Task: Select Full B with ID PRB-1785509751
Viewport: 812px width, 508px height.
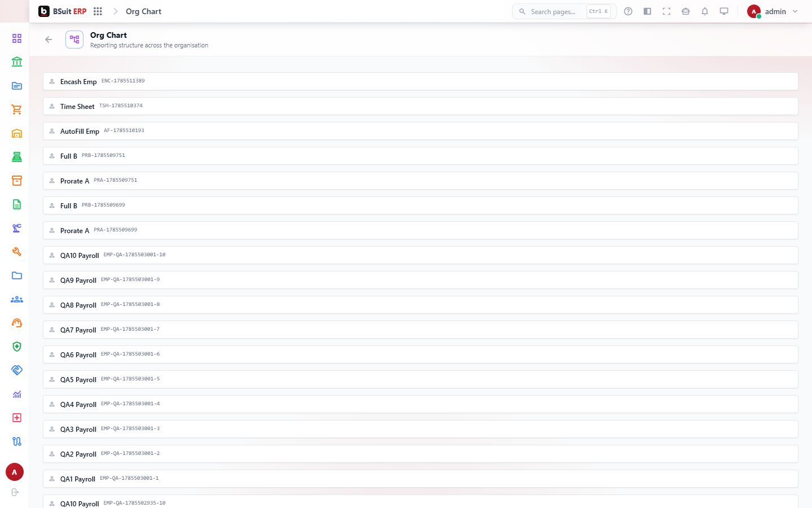Action: click(x=421, y=156)
